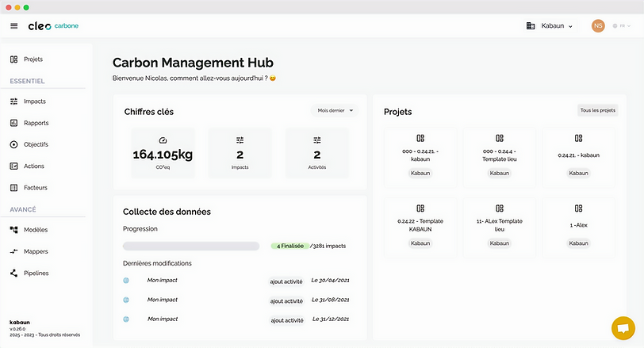This screenshot has width=644, height=348.
Task: Click icon of 000 - 0.24.4 - Template lieu project
Action: point(500,138)
